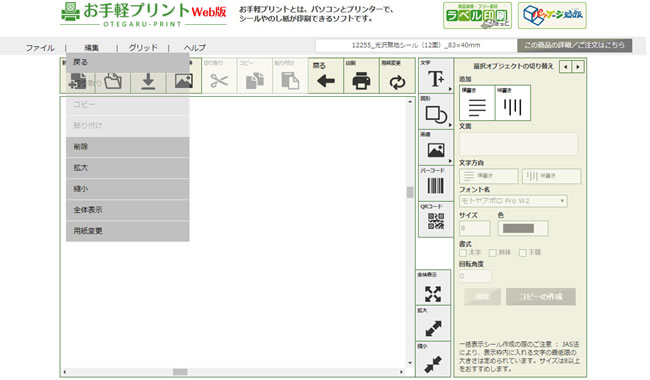The height and width of the screenshot is (380, 650).
Task: Select the 戻る back arrow icon
Action: [325, 81]
